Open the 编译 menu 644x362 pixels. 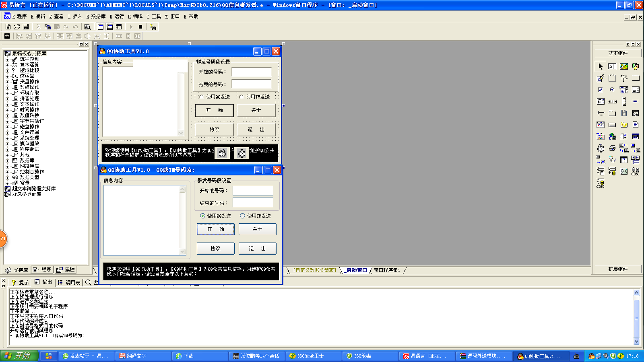(x=135, y=16)
